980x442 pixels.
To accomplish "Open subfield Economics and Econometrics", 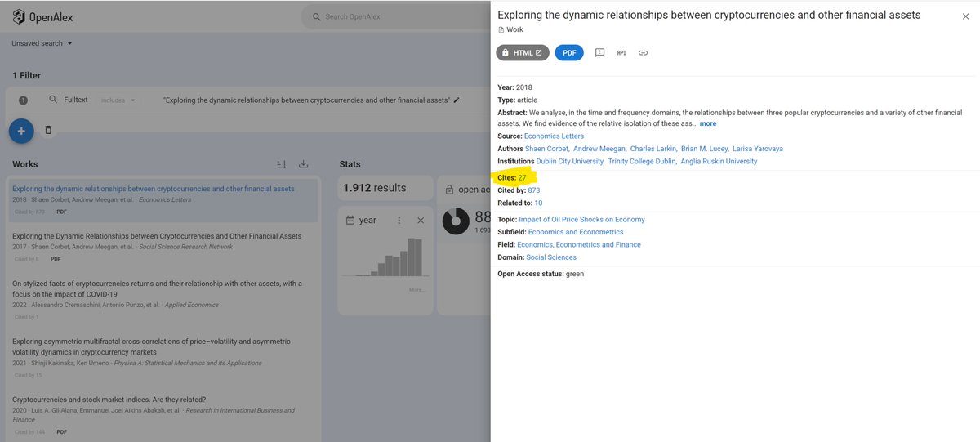I will 576,232.
